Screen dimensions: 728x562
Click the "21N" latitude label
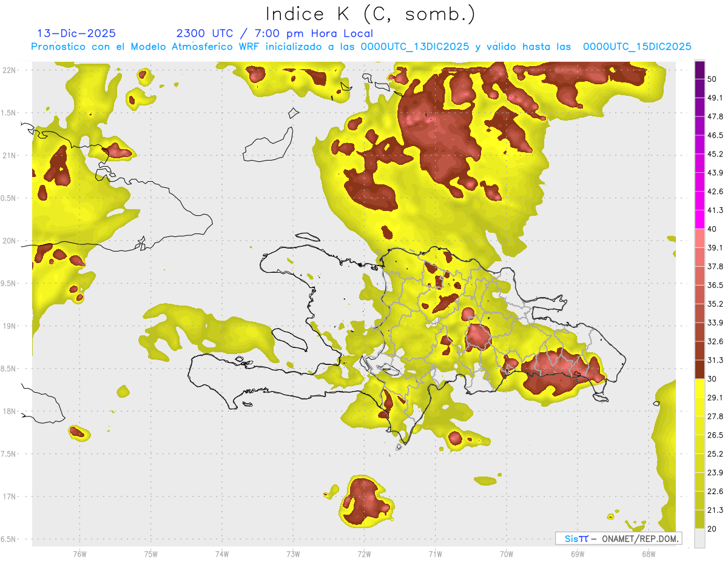click(x=10, y=155)
